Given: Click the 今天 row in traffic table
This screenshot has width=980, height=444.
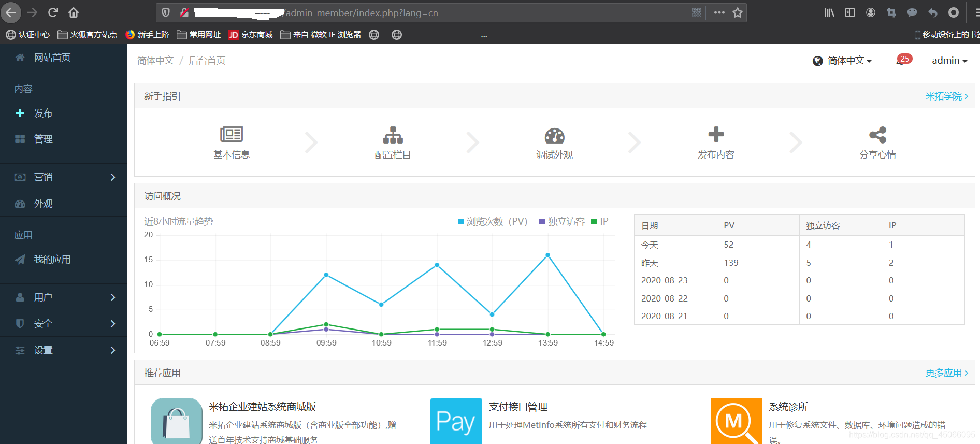Looking at the screenshot, I should point(799,245).
